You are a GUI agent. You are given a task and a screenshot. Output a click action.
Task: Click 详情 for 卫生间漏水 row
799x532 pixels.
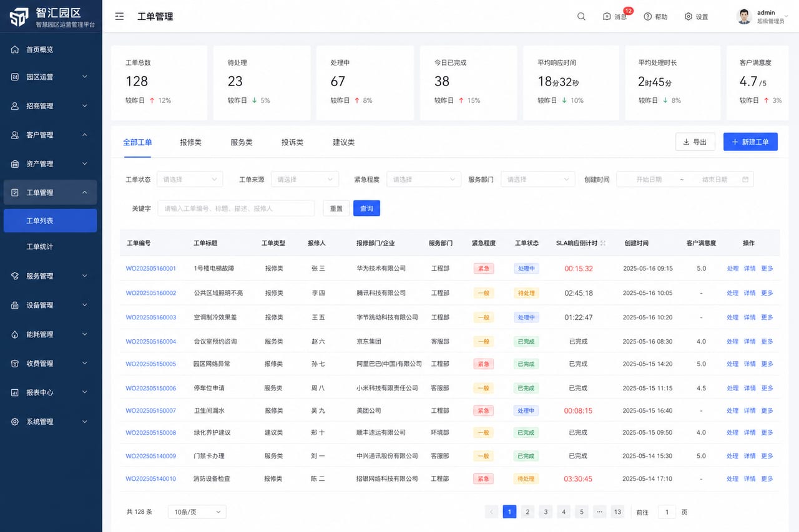coord(750,411)
